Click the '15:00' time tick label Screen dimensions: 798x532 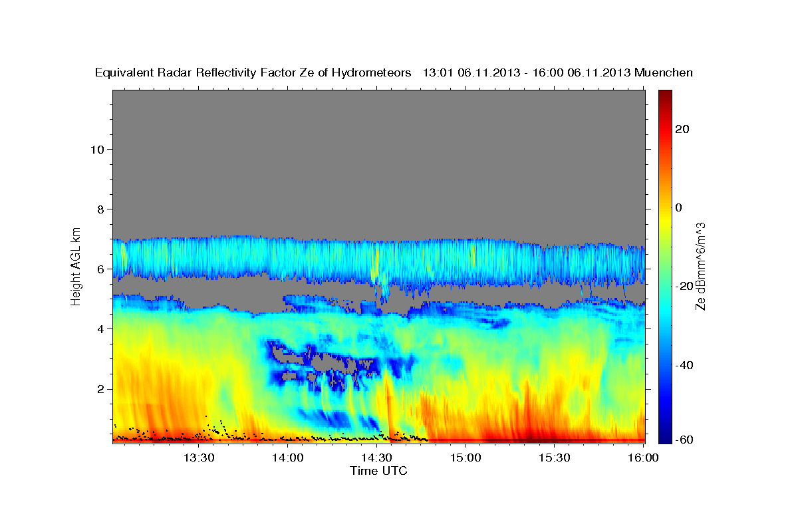465,458
